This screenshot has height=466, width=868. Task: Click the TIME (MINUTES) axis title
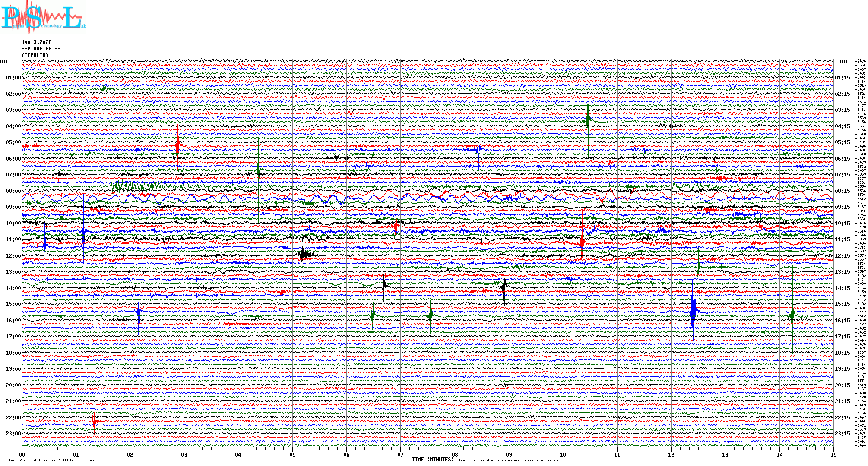(432, 460)
